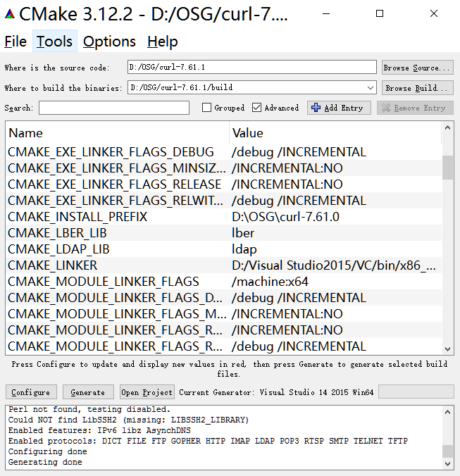Image resolution: width=460 pixels, height=476 pixels.
Task: Select the CMAKE_INSTALL_PREFIX entry
Action: click(77, 217)
